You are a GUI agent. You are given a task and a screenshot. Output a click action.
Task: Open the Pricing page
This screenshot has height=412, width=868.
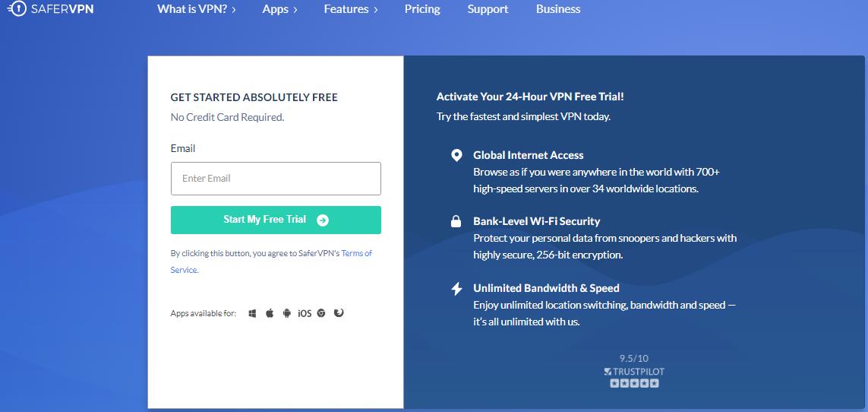pos(422,9)
